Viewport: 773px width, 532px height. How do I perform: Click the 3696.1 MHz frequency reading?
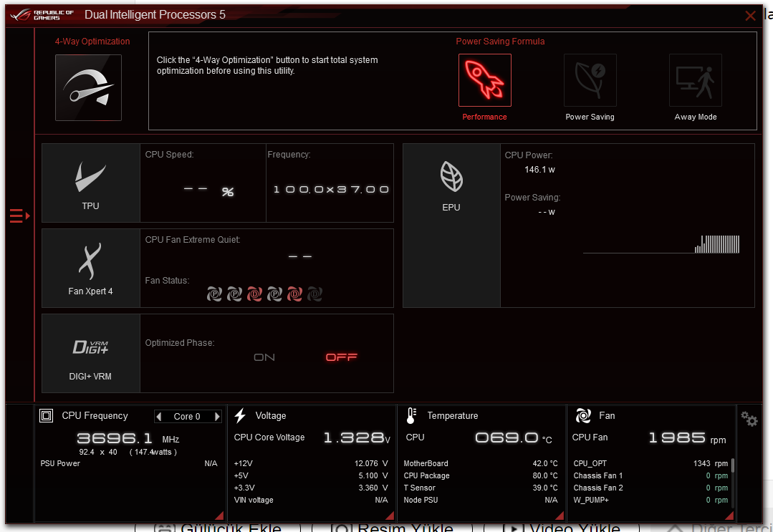coord(128,438)
